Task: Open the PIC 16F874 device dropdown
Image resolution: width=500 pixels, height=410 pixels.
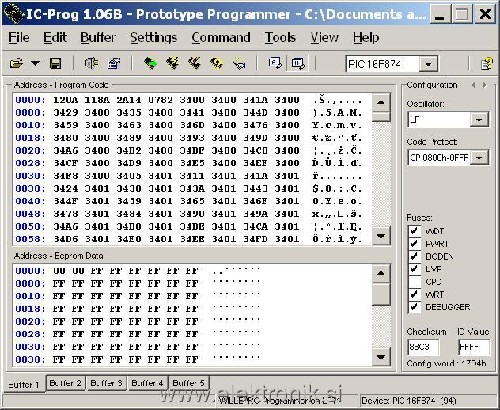Action: click(x=428, y=64)
